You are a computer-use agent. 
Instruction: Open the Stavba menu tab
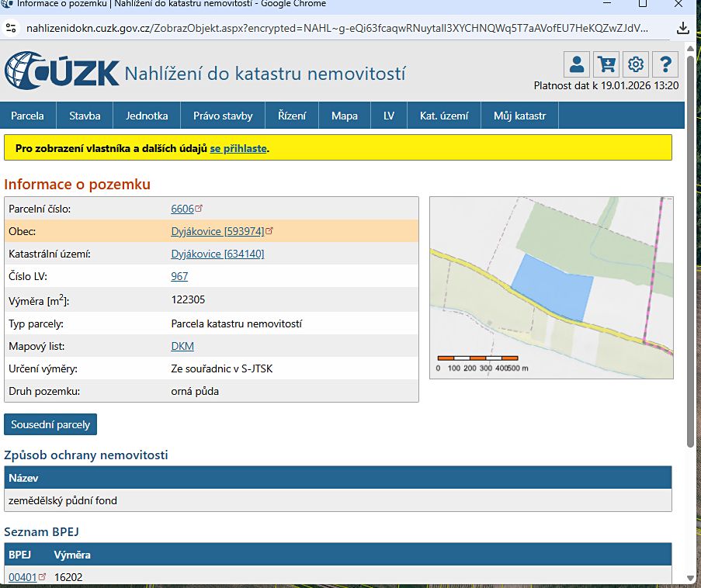(x=85, y=116)
